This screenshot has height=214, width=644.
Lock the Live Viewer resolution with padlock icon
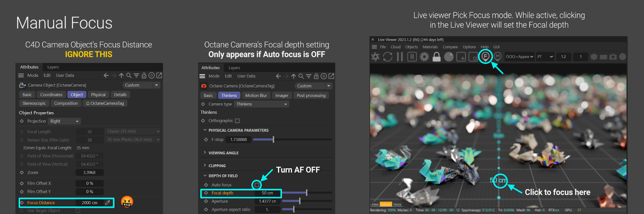[x=436, y=57]
